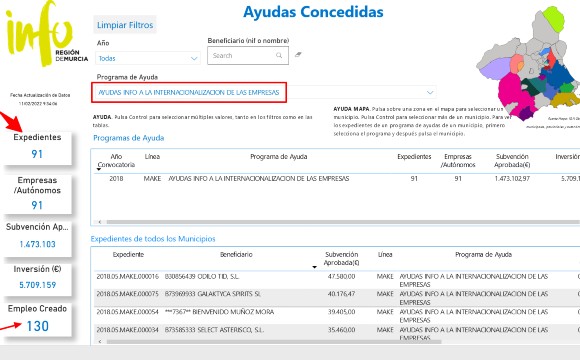Click the Línea header in Programas table
The width and height of the screenshot is (580, 360).
152,157
